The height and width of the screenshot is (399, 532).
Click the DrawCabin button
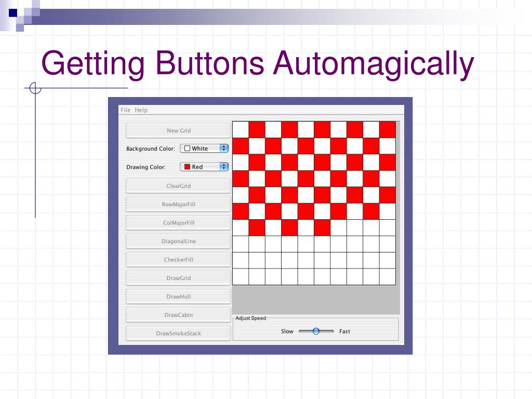(x=179, y=315)
